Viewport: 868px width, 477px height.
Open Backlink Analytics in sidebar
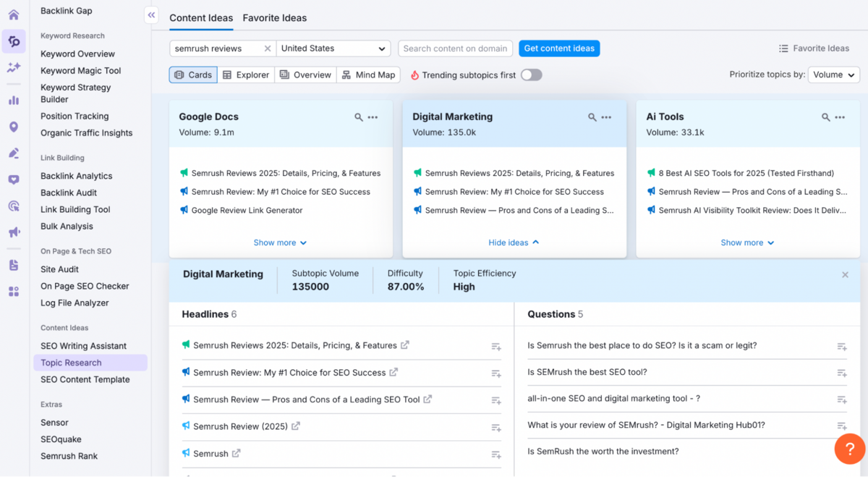point(77,176)
